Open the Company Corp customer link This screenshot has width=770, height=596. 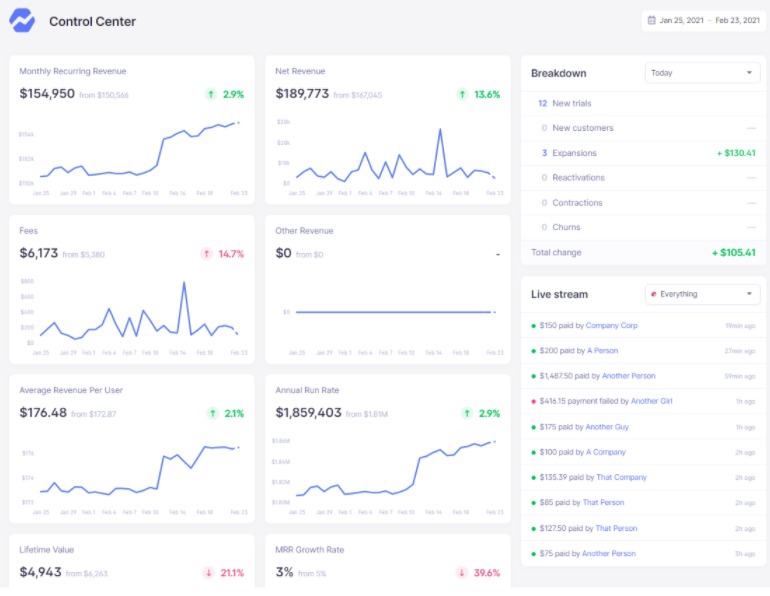[611, 325]
